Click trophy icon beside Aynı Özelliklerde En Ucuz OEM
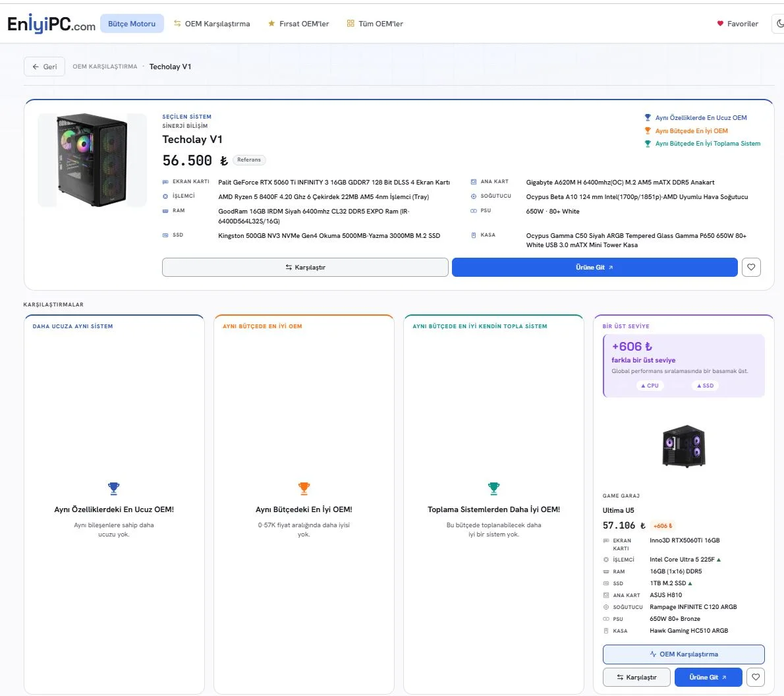Viewport: 784px width, 696px height. point(648,117)
